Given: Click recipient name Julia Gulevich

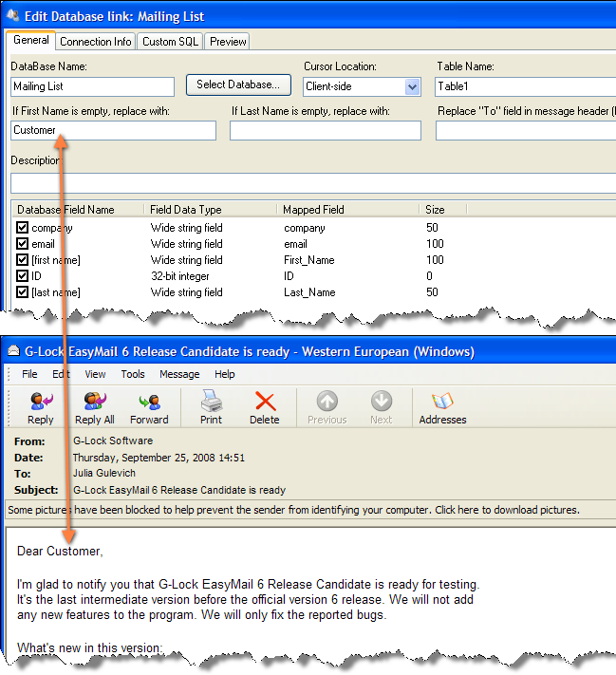Looking at the screenshot, I should 104,473.
